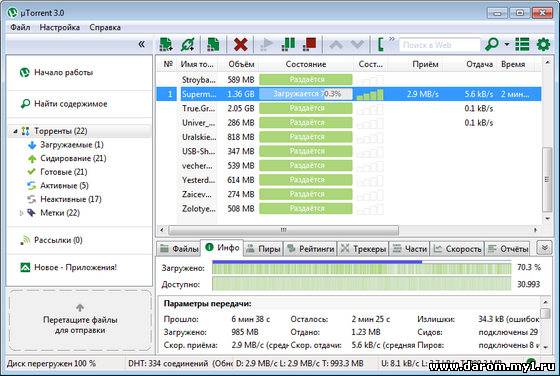Click the Загружено progress bar

point(361,267)
